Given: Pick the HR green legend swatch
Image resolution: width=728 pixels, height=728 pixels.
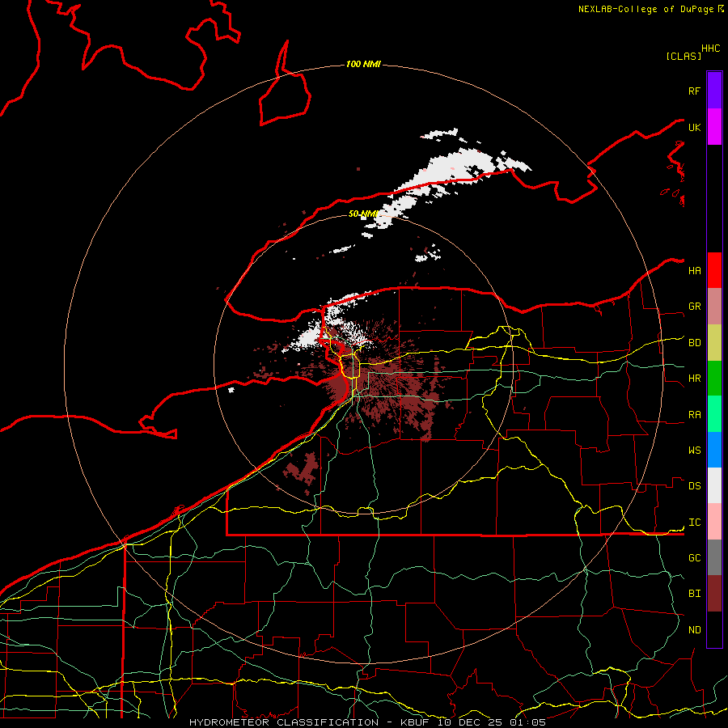Looking at the screenshot, I should [714, 378].
